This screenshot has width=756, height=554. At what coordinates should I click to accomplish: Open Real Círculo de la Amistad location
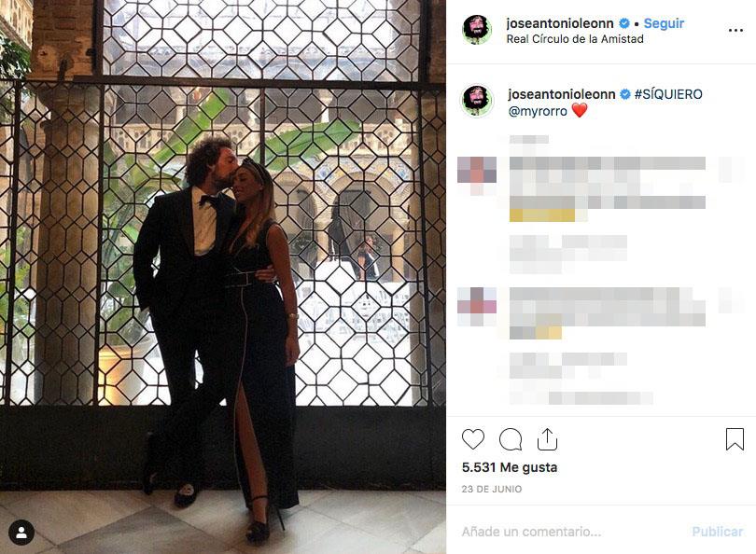pyautogui.click(x=575, y=39)
